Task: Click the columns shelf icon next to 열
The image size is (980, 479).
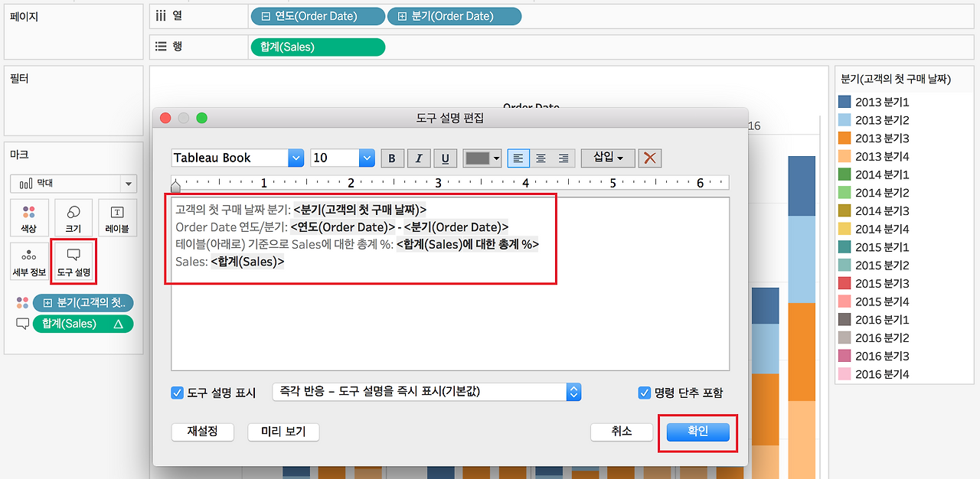Action: pyautogui.click(x=161, y=15)
